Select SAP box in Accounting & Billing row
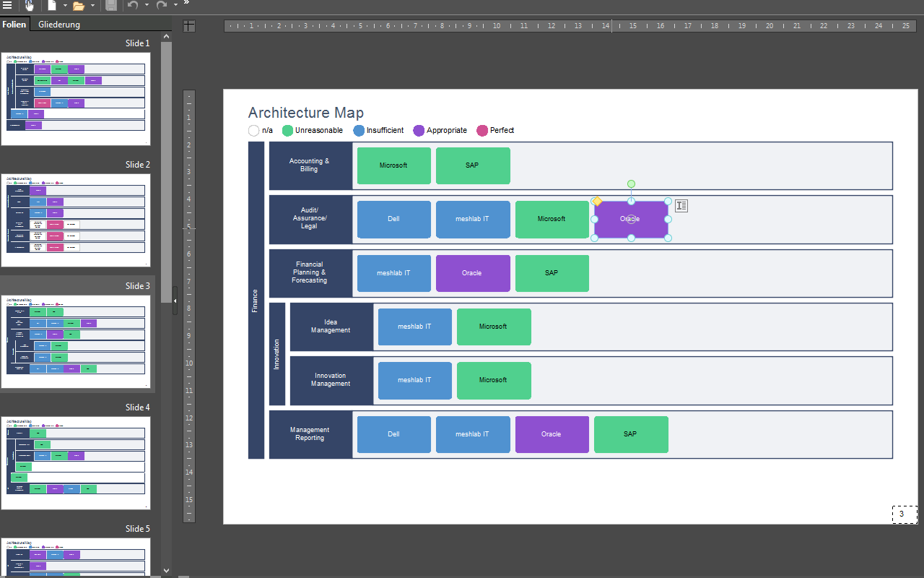 coord(473,165)
